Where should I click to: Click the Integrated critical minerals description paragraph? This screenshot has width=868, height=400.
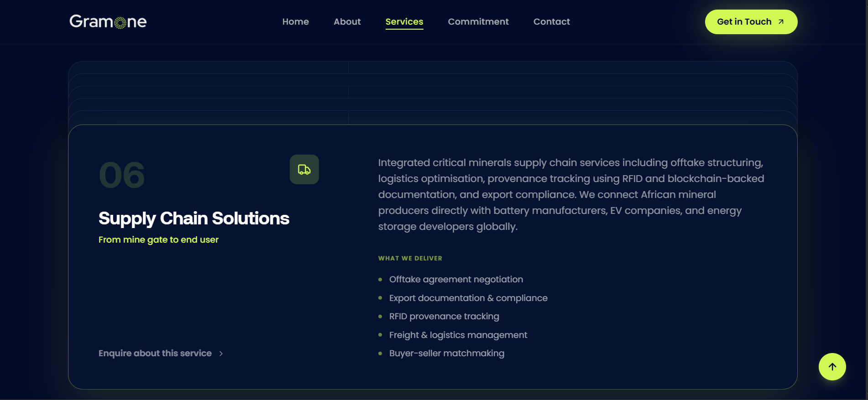click(571, 195)
